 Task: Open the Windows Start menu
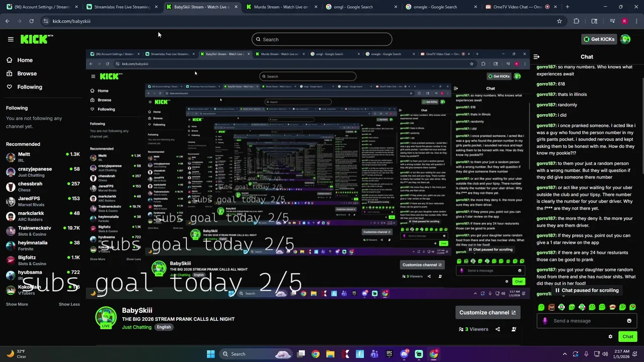pyautogui.click(x=211, y=354)
